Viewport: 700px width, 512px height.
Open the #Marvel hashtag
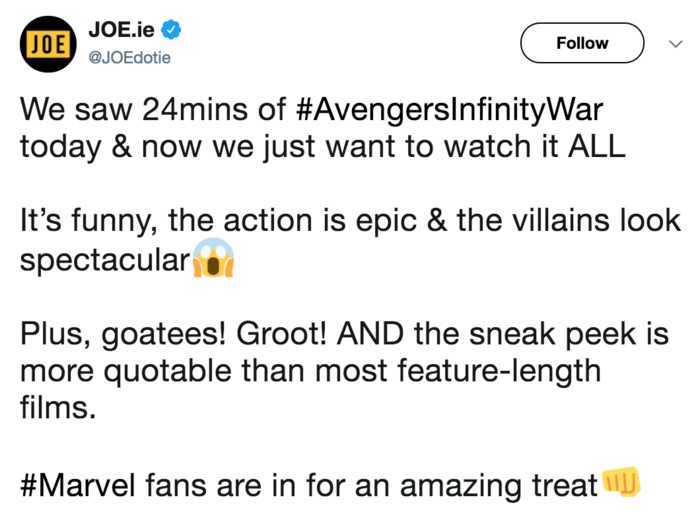tap(77, 485)
